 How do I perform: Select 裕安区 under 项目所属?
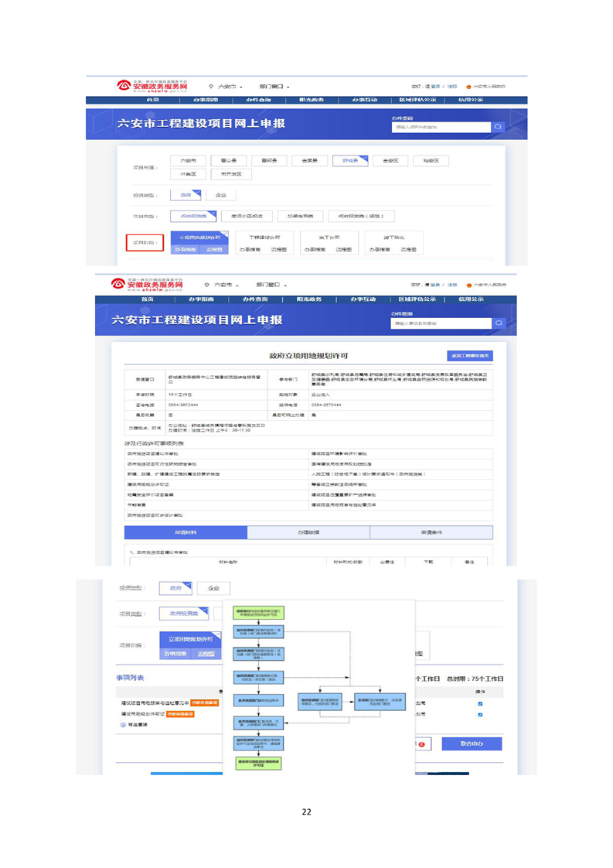431,161
